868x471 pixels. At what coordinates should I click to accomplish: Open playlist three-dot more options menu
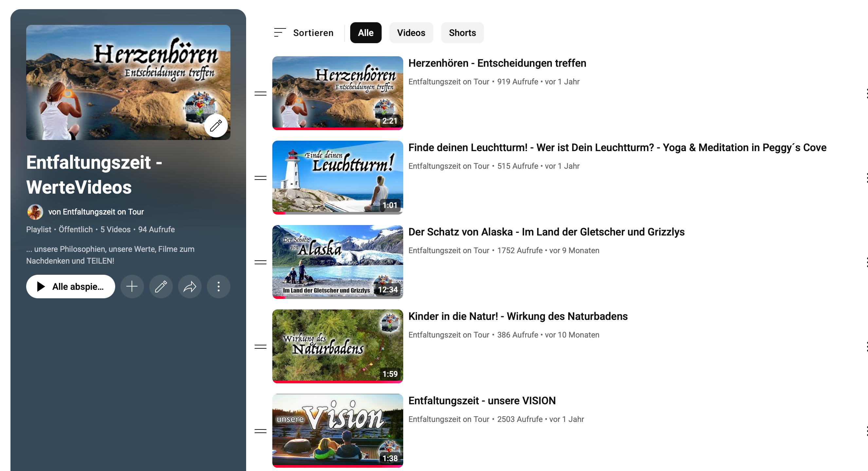(x=218, y=287)
